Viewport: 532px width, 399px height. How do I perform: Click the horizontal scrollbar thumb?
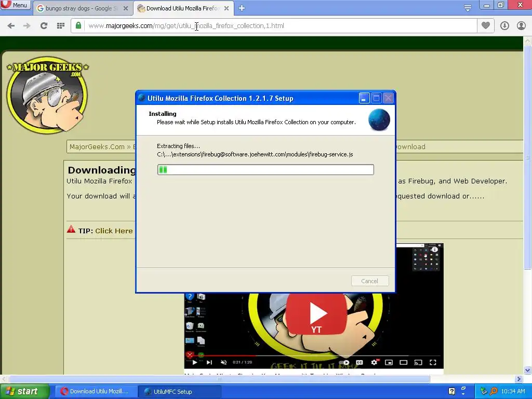point(219,379)
